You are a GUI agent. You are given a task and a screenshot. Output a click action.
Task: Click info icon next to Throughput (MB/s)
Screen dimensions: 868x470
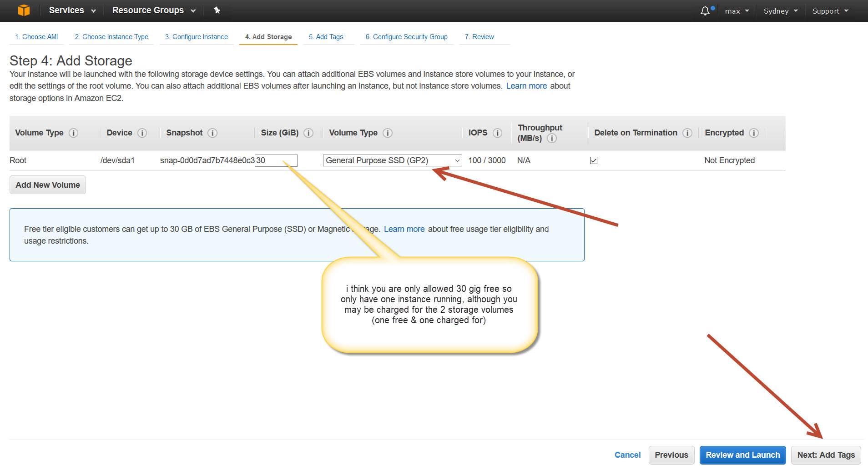coord(552,138)
